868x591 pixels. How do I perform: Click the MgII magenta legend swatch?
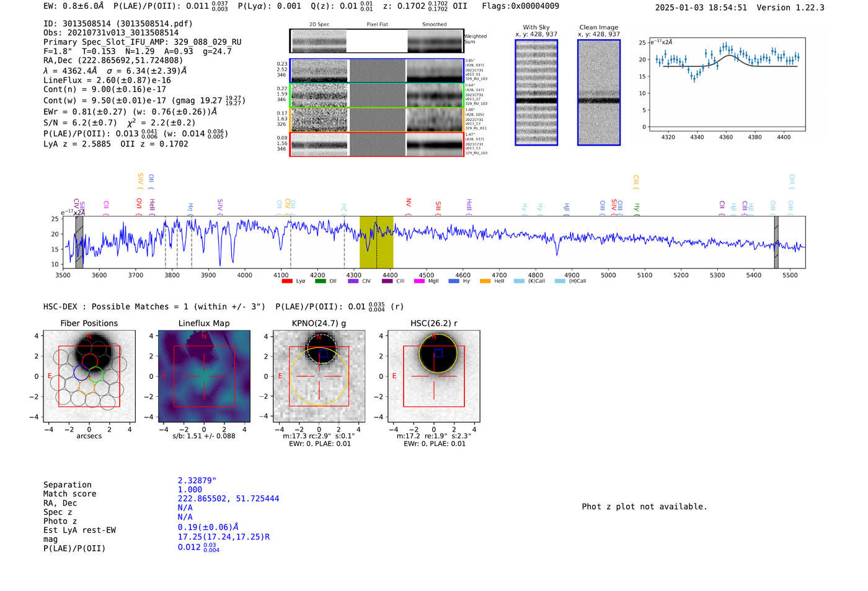tap(419, 281)
